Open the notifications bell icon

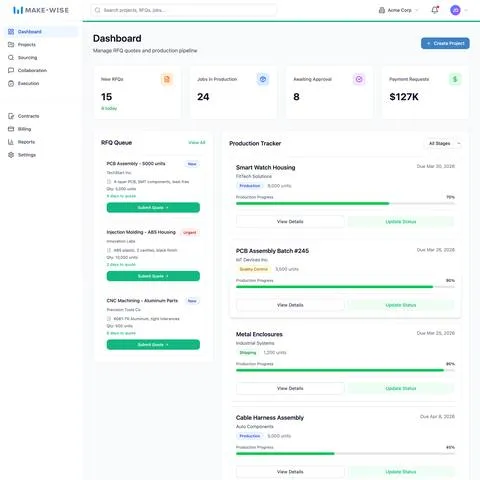[x=435, y=10]
